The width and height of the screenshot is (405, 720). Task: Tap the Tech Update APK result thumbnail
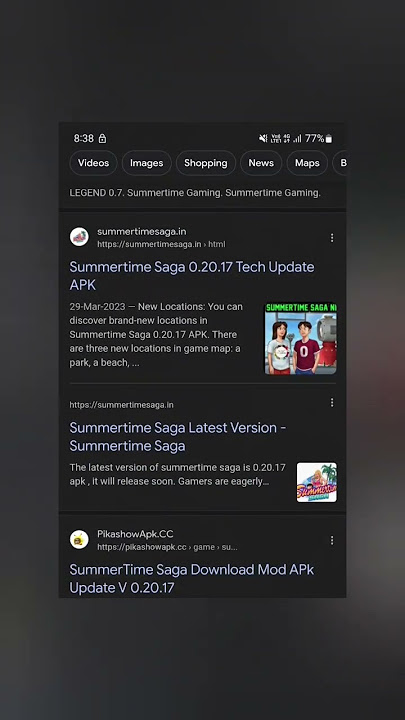[x=300, y=338]
